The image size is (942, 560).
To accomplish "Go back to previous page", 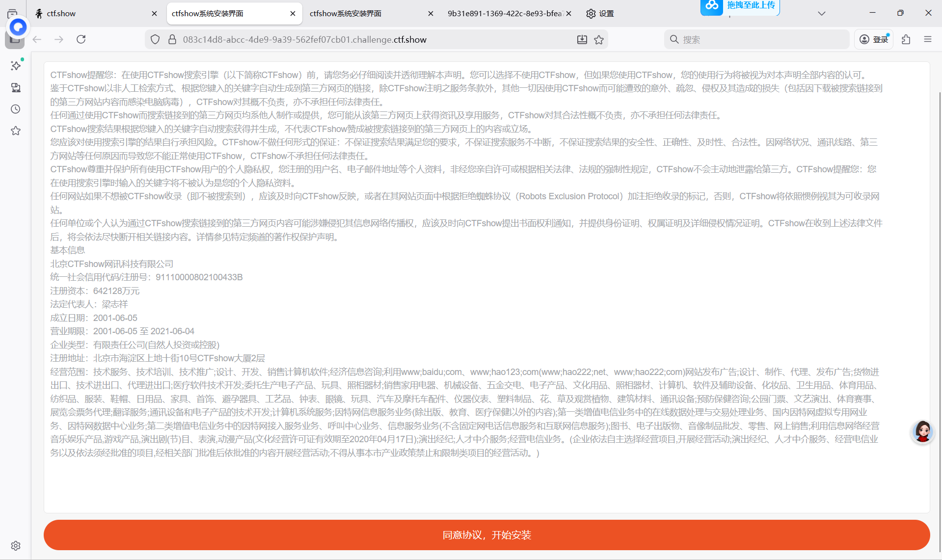I will tap(37, 39).
